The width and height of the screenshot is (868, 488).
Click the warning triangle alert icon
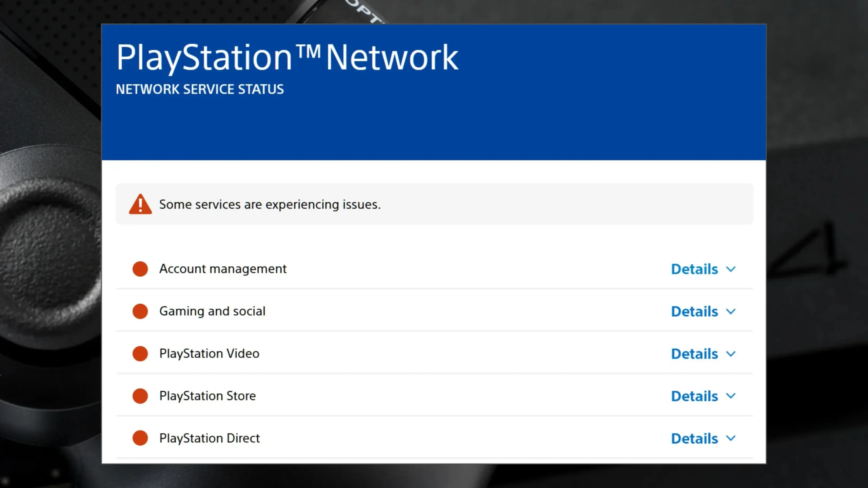pyautogui.click(x=140, y=204)
